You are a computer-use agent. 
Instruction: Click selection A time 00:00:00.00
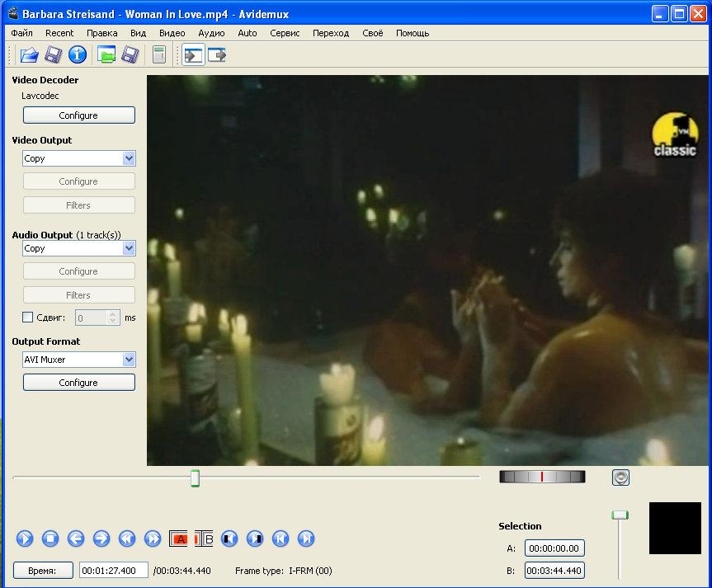[x=554, y=548]
